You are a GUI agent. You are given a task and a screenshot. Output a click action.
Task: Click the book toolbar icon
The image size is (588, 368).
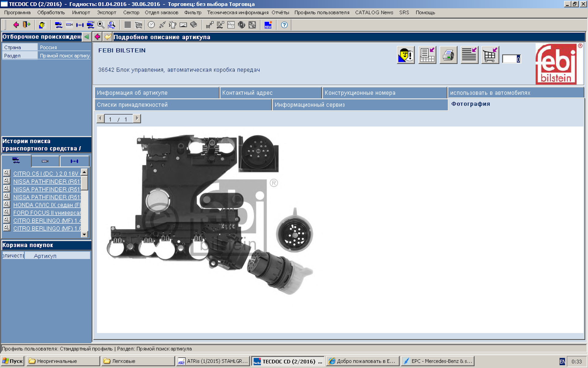pyautogui.click(x=194, y=25)
